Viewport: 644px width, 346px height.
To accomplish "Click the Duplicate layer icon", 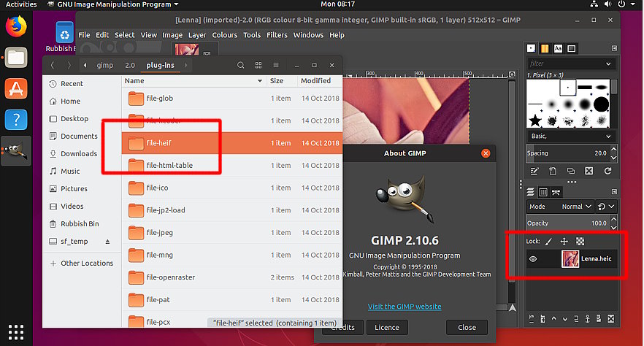I will coord(576,318).
